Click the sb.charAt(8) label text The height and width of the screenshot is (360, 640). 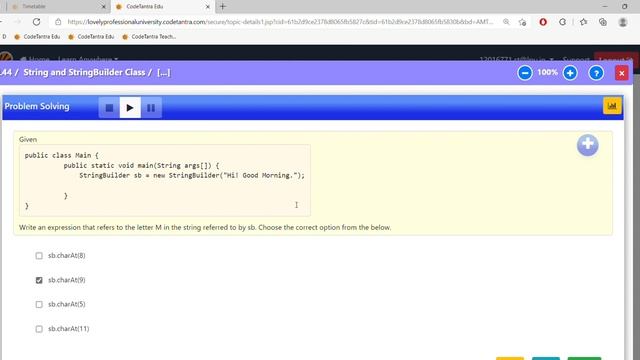(67, 256)
